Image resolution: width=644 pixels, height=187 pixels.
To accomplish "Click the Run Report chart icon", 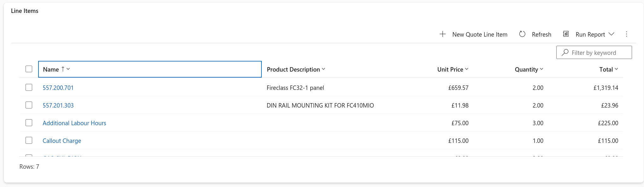I will [566, 34].
